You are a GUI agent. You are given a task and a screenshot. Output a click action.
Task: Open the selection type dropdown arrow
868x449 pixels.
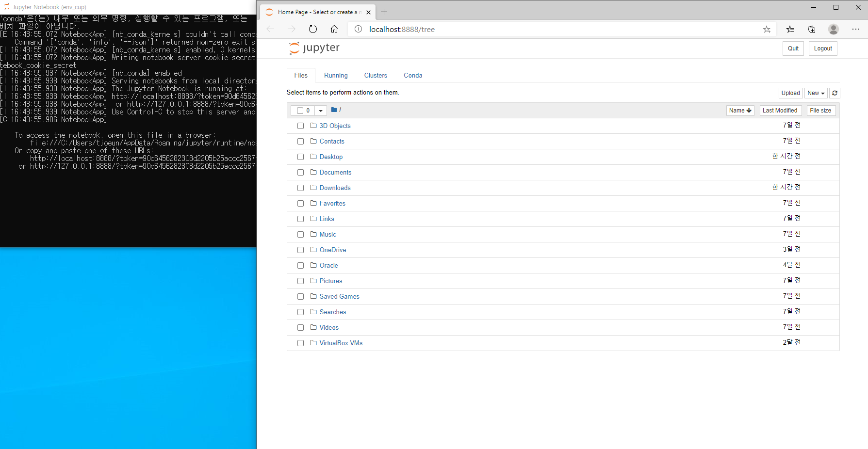coord(321,111)
